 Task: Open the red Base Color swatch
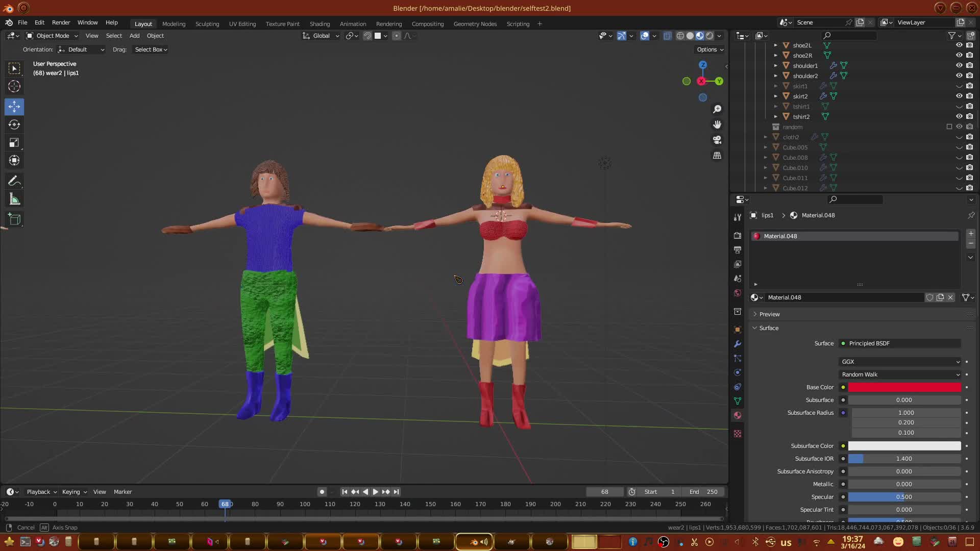pos(904,387)
